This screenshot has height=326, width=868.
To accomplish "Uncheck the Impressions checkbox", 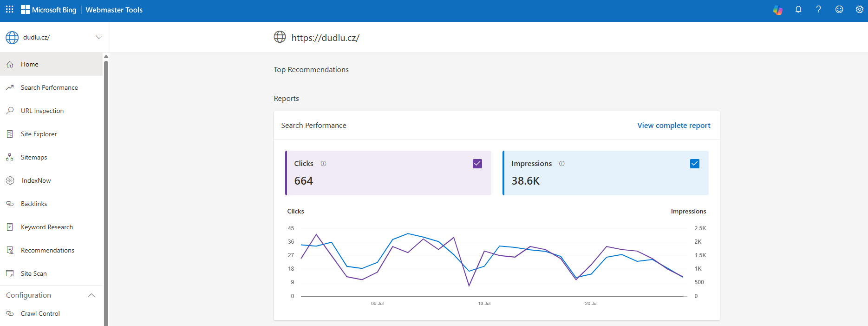I will 695,164.
